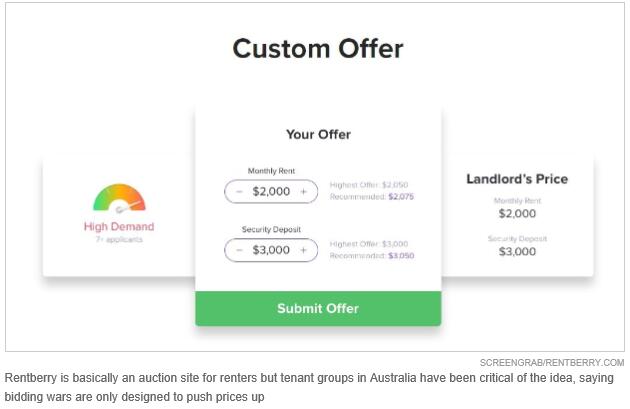The width and height of the screenshot is (630, 409).
Task: Click the Landlord's Price heading
Action: (517, 179)
